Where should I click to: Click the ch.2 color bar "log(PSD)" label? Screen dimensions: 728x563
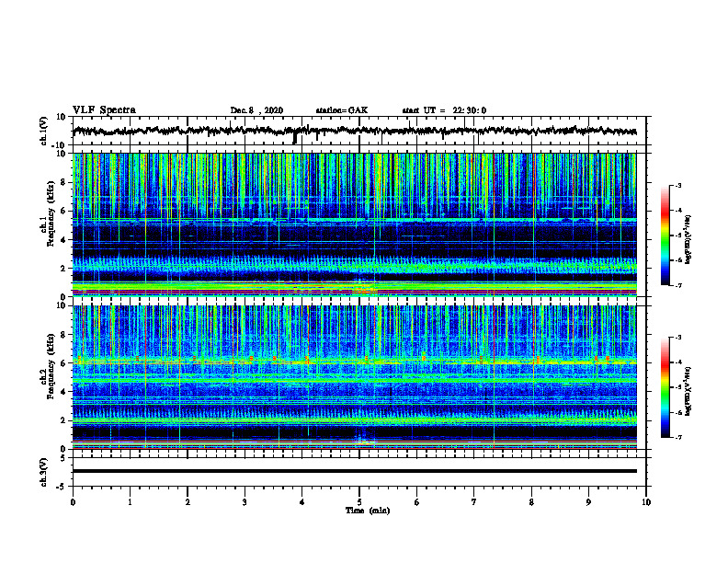click(688, 392)
